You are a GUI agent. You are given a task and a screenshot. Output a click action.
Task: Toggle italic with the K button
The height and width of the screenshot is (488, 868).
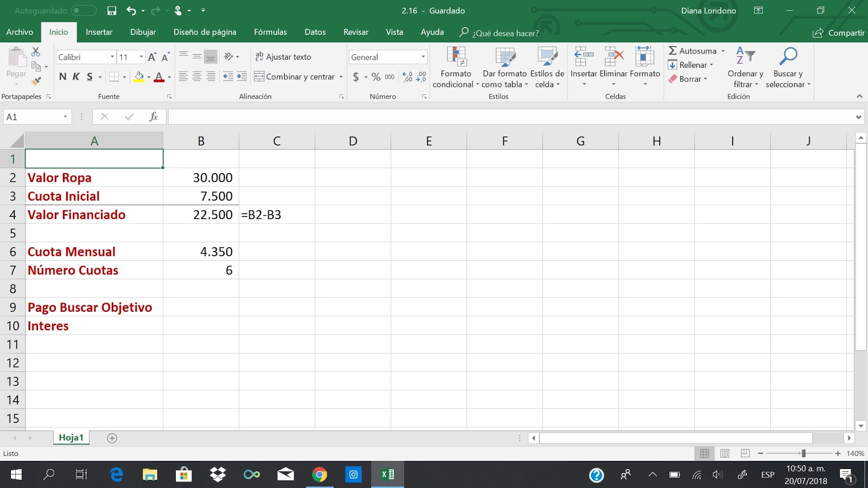(x=75, y=76)
